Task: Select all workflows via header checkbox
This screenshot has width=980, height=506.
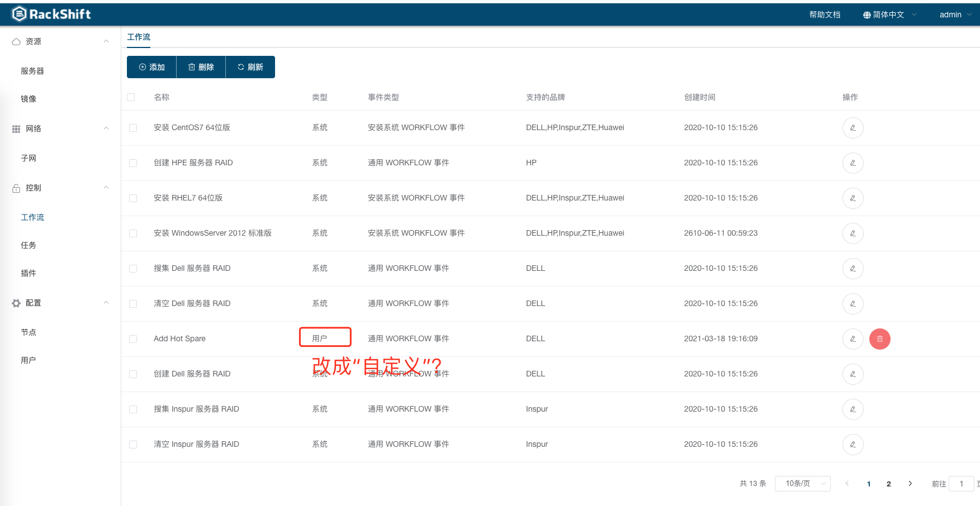Action: [x=131, y=97]
